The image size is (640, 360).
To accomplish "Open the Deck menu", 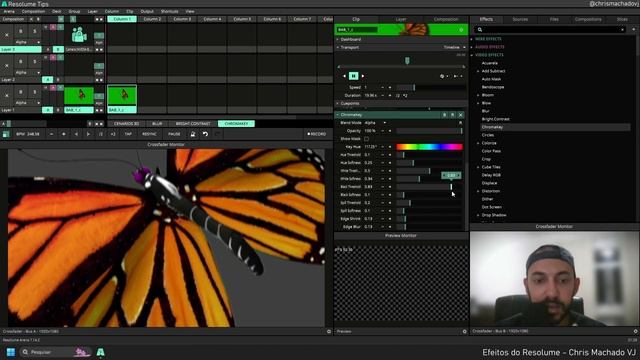I will click(57, 11).
